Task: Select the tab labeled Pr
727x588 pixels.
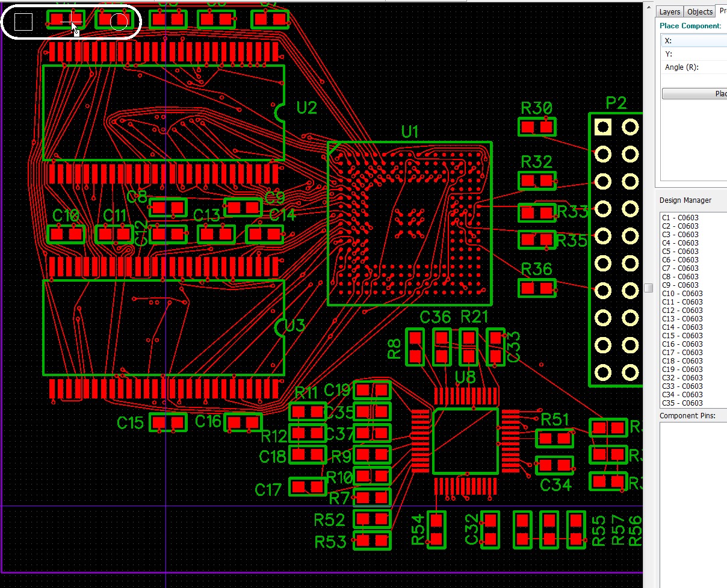Action: [722, 11]
